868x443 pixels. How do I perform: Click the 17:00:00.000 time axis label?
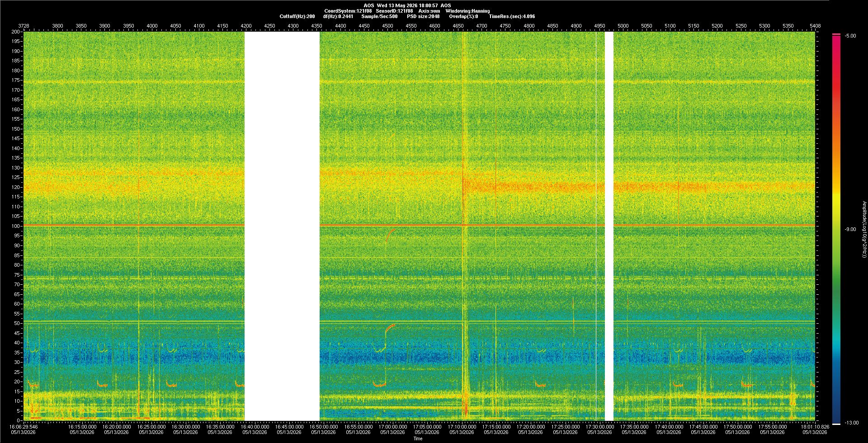(x=392, y=426)
